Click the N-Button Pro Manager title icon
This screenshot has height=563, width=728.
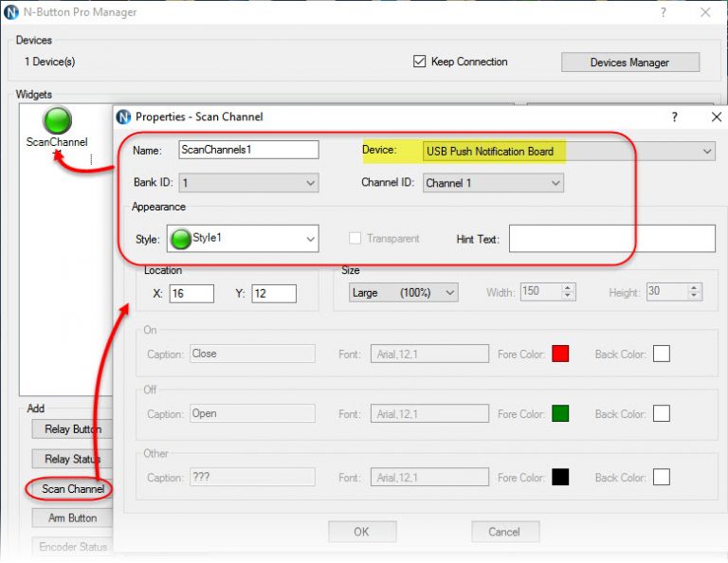coord(11,12)
